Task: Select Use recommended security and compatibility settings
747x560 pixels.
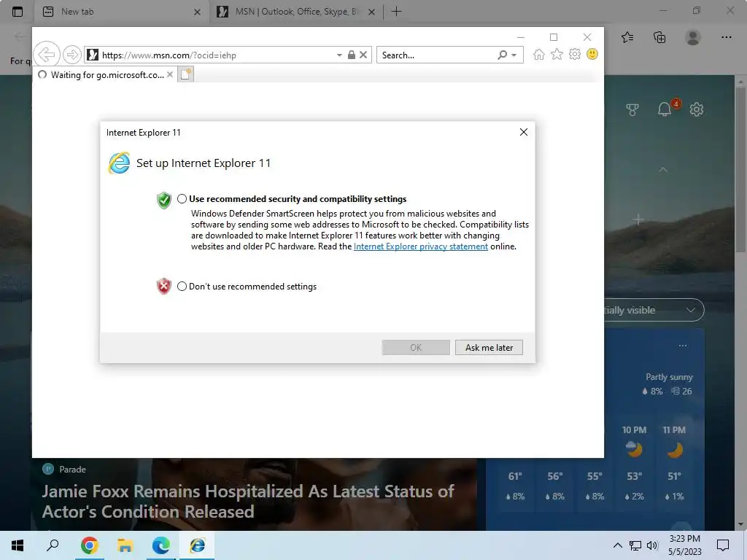Action: pos(182,199)
